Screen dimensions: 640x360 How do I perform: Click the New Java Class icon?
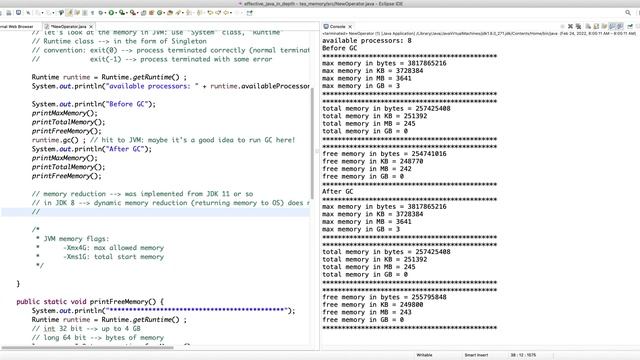click(x=151, y=13)
